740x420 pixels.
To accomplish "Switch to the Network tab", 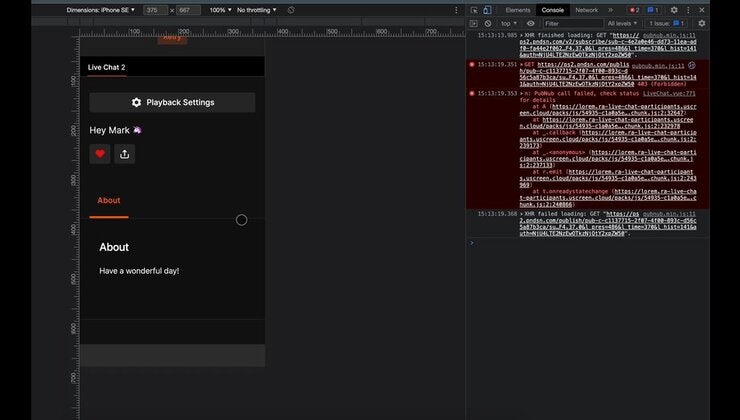I will click(x=587, y=10).
